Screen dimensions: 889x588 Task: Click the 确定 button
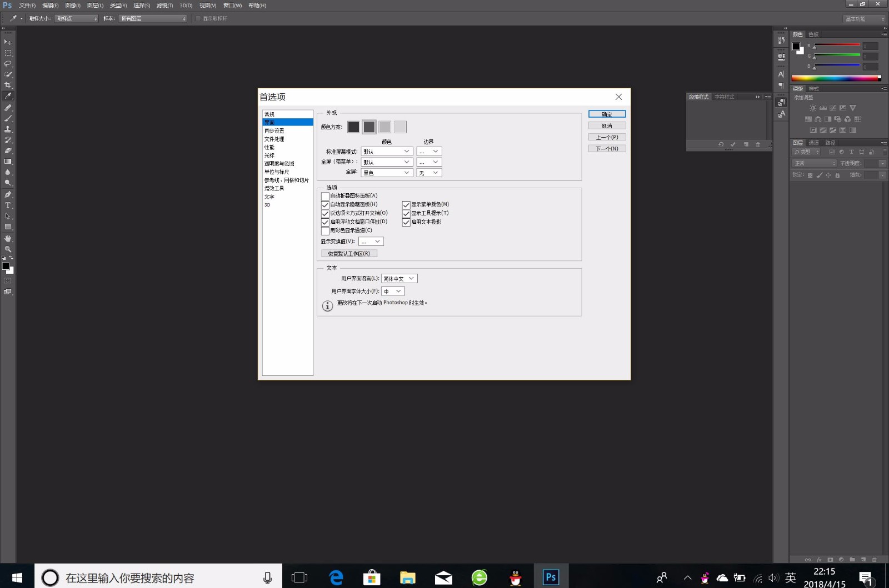pyautogui.click(x=607, y=114)
